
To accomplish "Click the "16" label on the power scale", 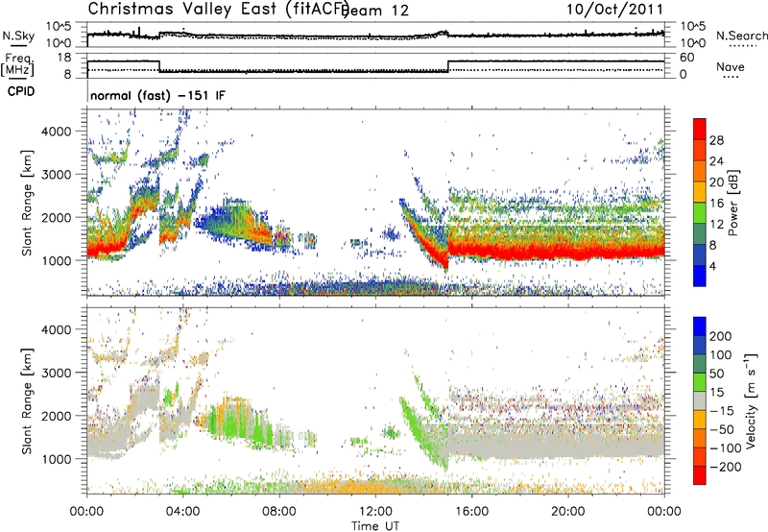I will [716, 204].
